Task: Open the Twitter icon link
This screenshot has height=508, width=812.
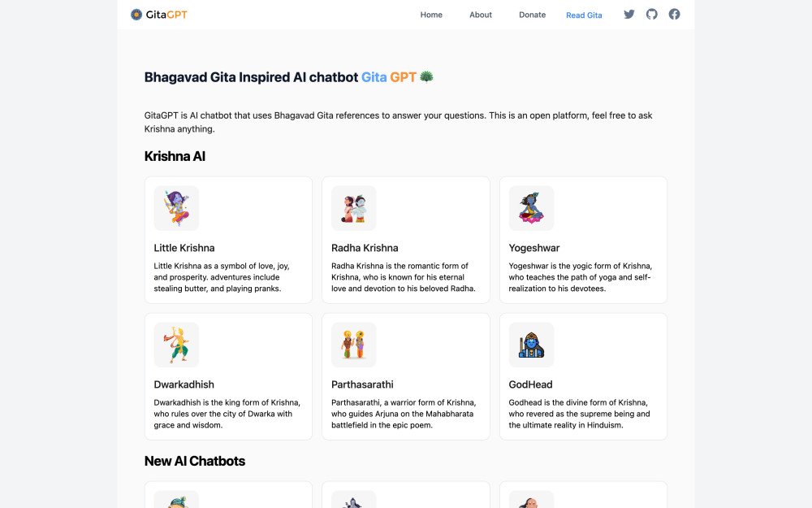Action: [x=629, y=15]
